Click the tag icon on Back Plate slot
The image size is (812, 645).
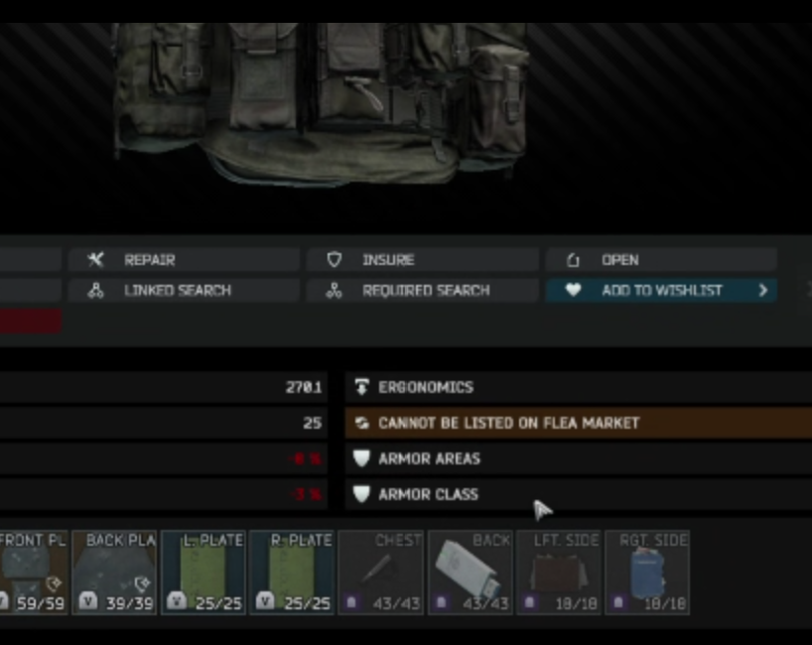142,583
